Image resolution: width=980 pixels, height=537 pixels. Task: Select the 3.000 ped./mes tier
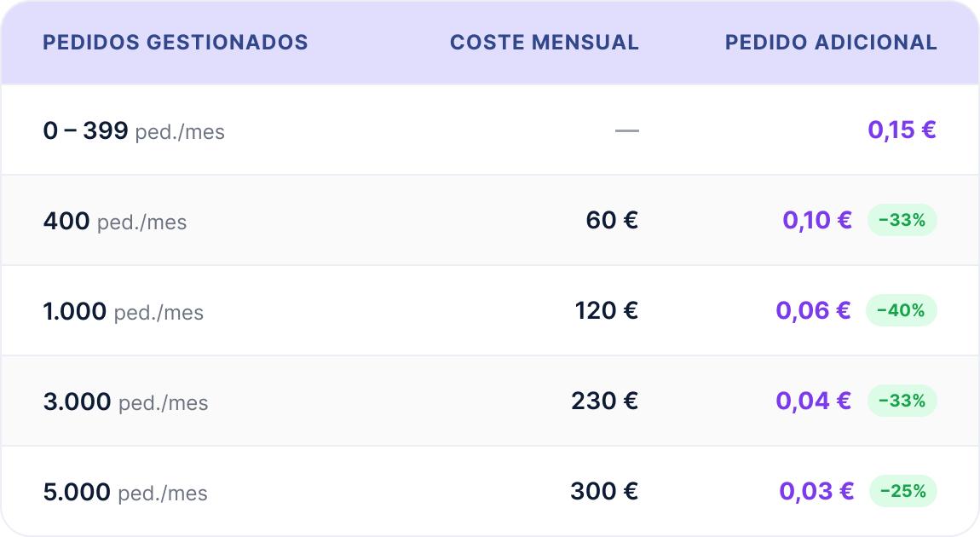click(490, 401)
